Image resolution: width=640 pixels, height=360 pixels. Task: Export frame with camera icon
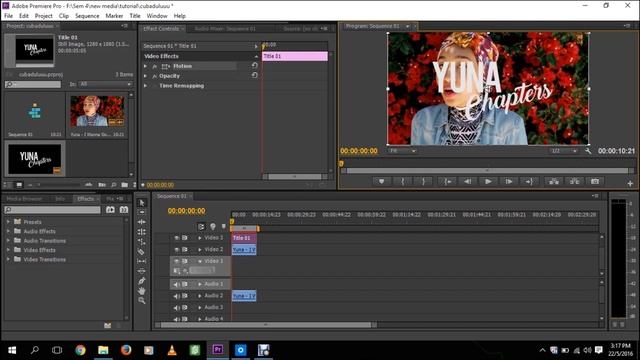point(595,182)
